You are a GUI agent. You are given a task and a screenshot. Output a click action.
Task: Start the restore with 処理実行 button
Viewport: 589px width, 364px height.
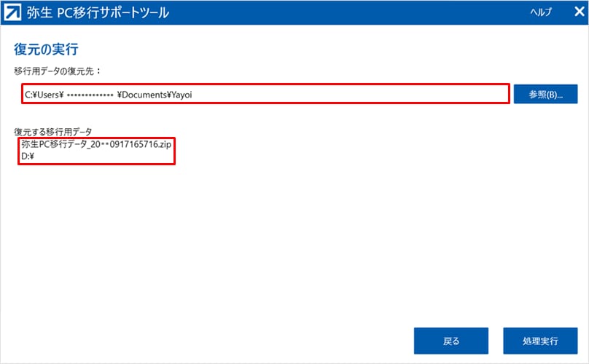(x=540, y=341)
